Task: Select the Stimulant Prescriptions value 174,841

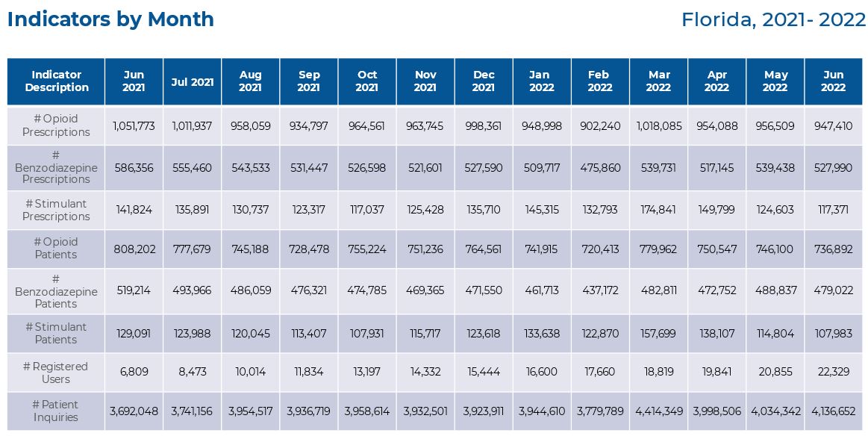Action: point(658,210)
